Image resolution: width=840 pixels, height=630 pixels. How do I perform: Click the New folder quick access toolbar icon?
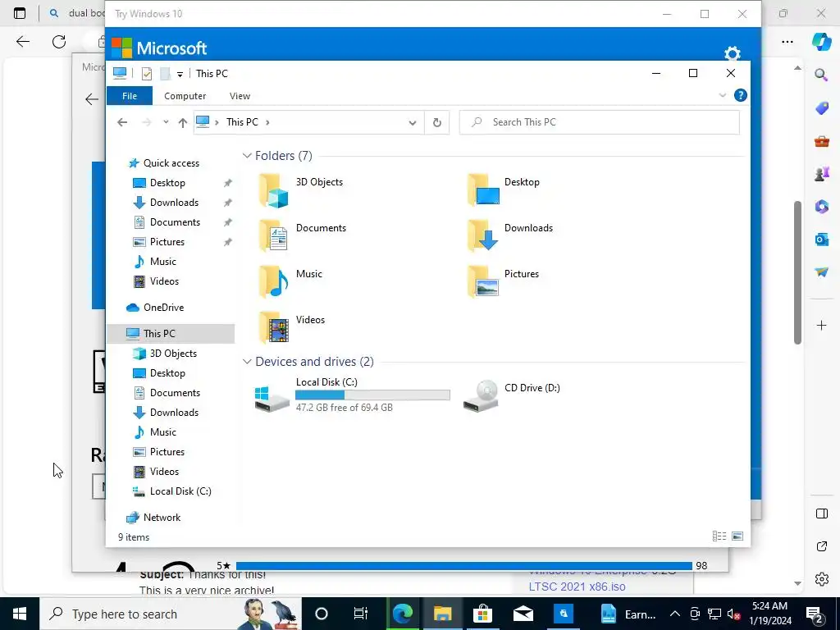(165, 73)
